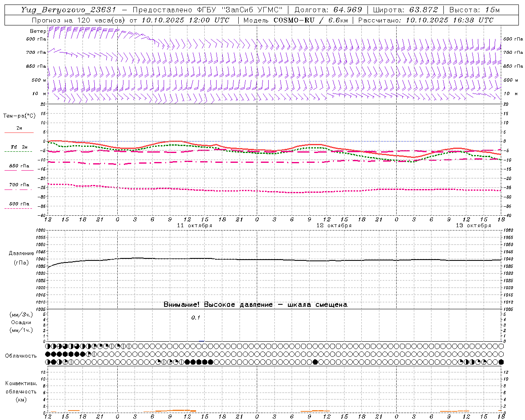Click the 'Td 2м' dew point legend entry
The width and height of the screenshot is (525, 420).
(x=19, y=147)
